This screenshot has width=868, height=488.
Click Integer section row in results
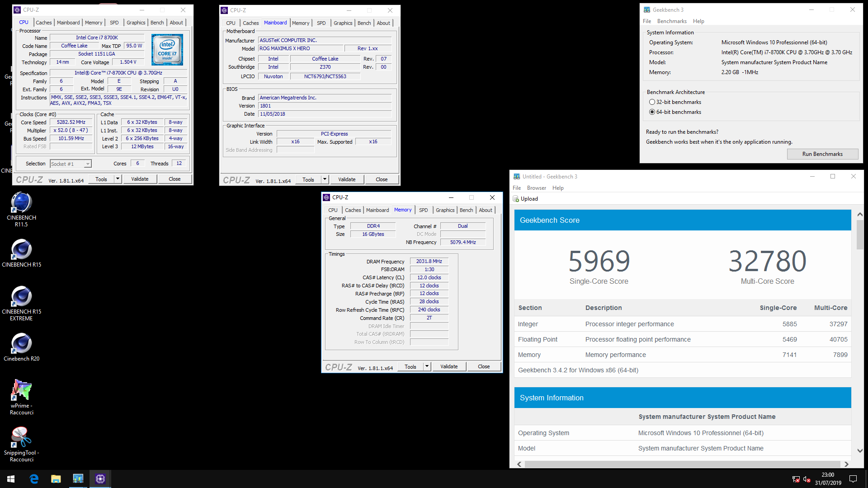pos(683,324)
